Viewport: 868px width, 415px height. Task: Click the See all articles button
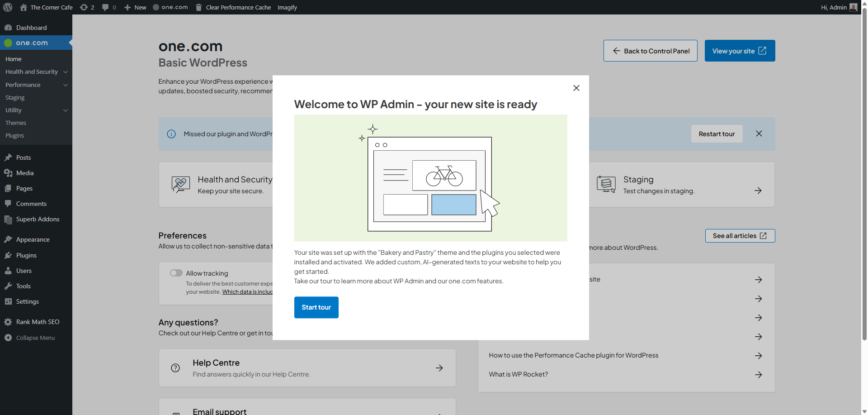(x=740, y=236)
